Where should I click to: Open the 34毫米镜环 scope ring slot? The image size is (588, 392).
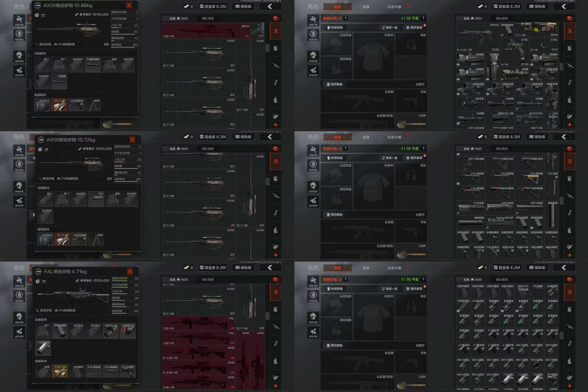pos(93,65)
